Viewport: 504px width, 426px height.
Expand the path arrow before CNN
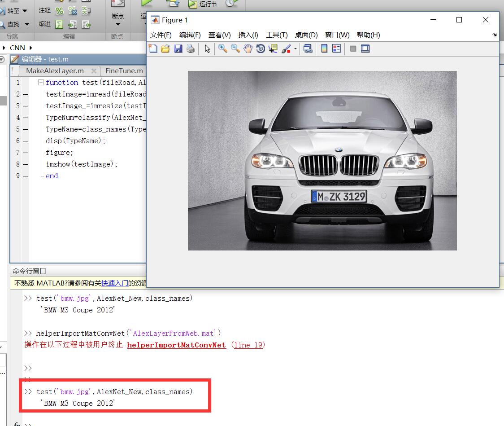coord(4,48)
